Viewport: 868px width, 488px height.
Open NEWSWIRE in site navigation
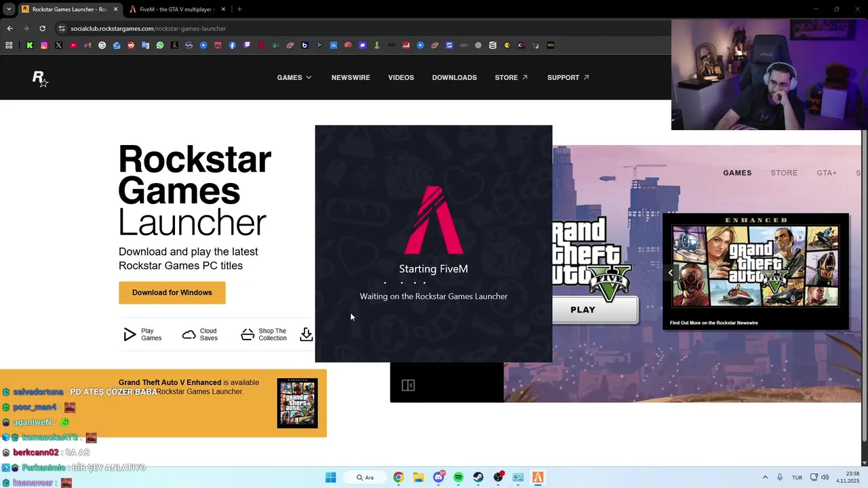click(351, 77)
